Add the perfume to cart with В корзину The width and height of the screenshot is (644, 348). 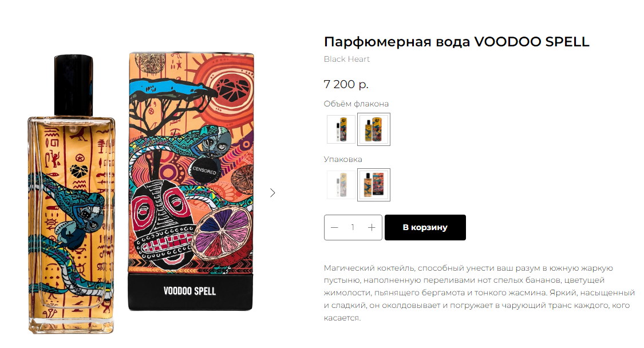click(425, 227)
